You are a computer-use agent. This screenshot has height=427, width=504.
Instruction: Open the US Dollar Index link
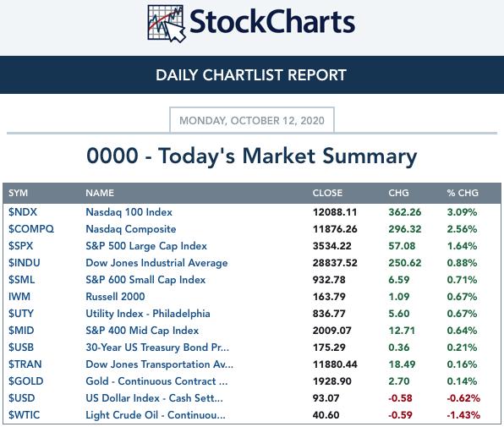[154, 398]
